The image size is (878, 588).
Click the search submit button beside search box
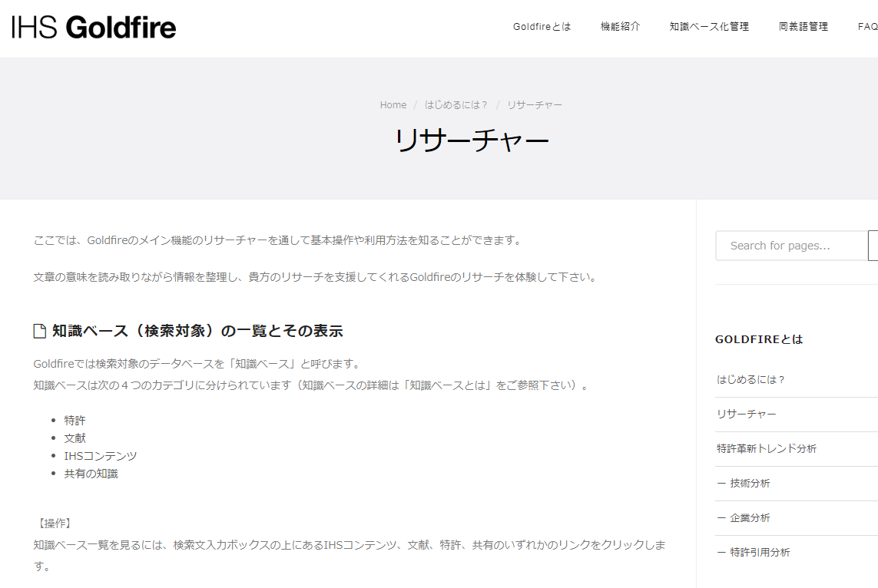(873, 246)
